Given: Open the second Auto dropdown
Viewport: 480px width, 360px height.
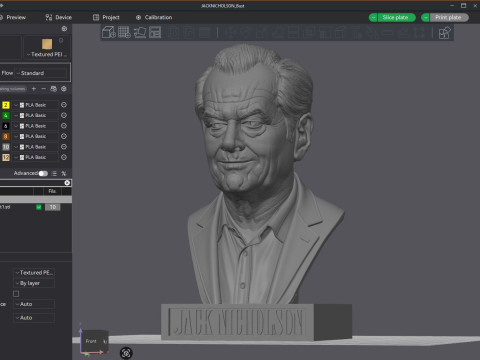Looking at the screenshot, I should 34,318.
